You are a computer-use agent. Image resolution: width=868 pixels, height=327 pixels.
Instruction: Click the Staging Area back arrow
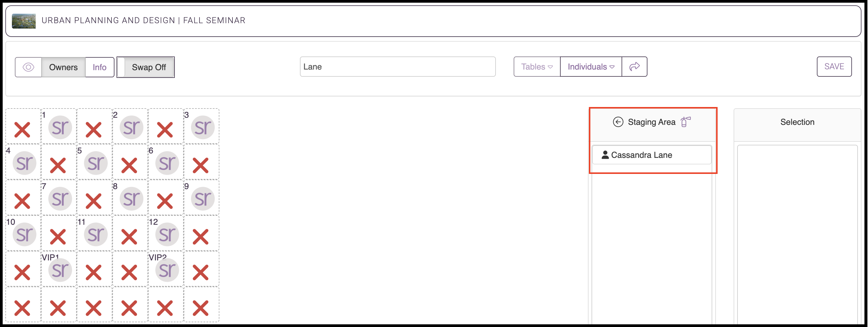(x=618, y=122)
